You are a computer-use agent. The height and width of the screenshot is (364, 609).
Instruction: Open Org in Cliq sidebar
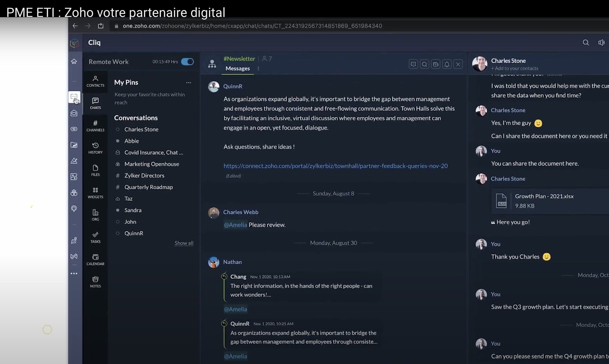[95, 215]
